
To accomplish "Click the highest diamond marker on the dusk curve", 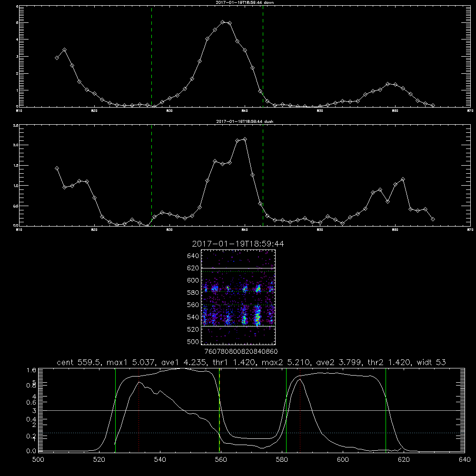I will pos(245,139).
